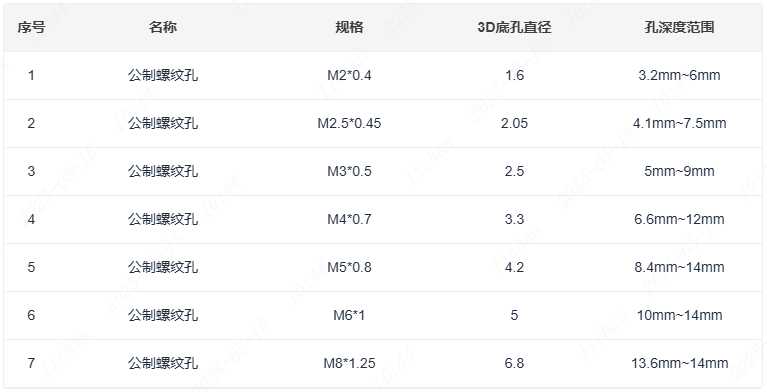This screenshot has height=392, width=767.
Task: Click the M8*1.25 specification cell
Action: coord(349,363)
